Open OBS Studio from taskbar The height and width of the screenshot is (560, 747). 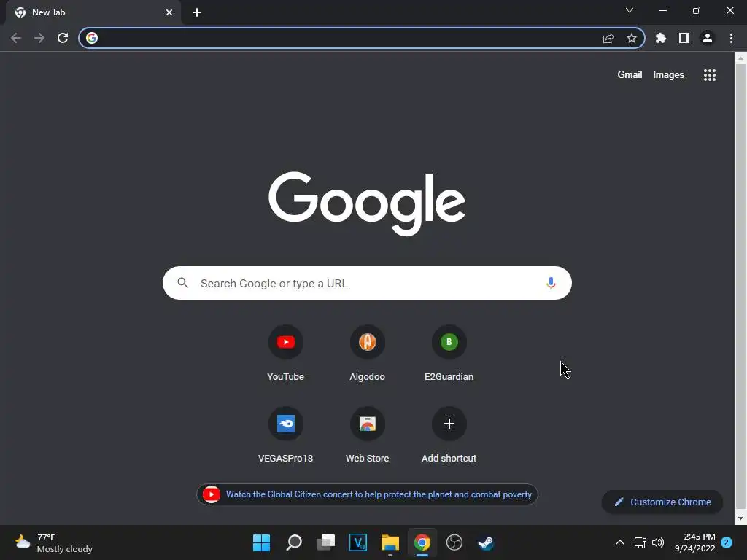tap(454, 542)
